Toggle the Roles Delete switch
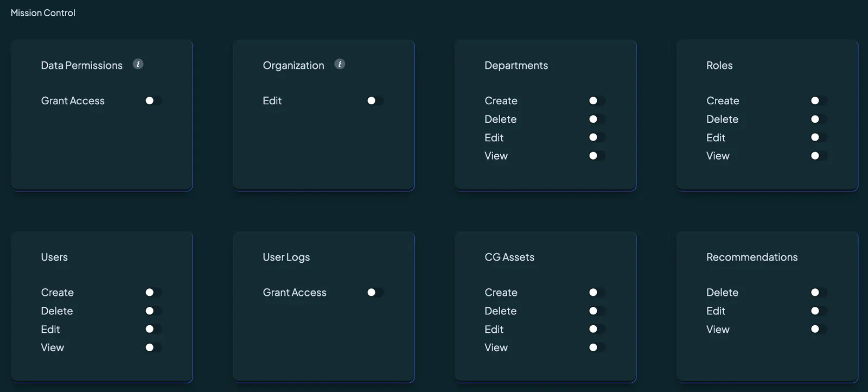The height and width of the screenshot is (392, 868). pos(819,119)
